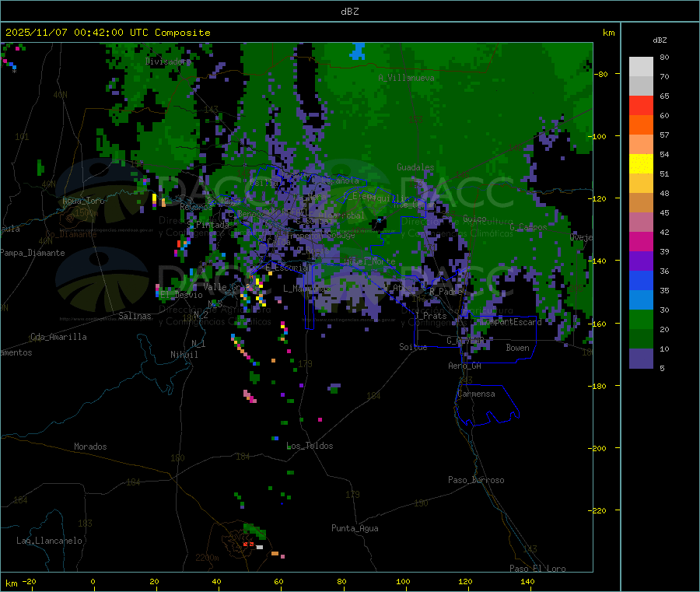
Task: Click the R_Padre label
Action: (x=446, y=292)
